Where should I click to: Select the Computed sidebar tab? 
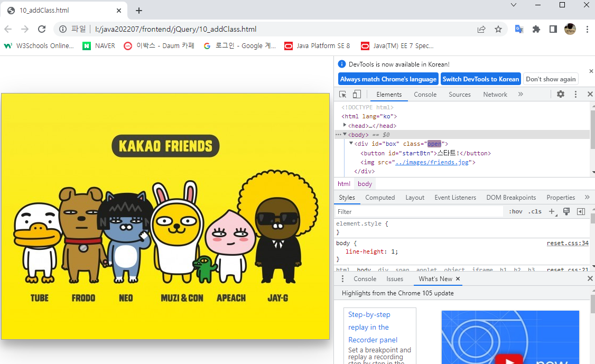point(380,198)
